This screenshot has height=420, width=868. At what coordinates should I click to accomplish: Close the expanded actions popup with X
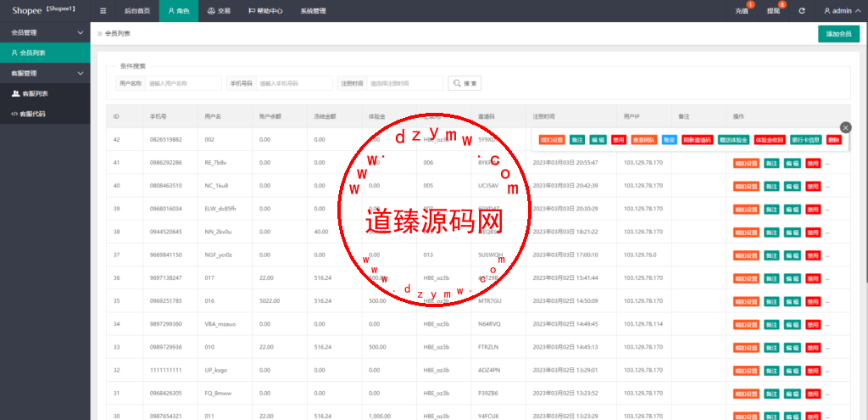coord(845,127)
